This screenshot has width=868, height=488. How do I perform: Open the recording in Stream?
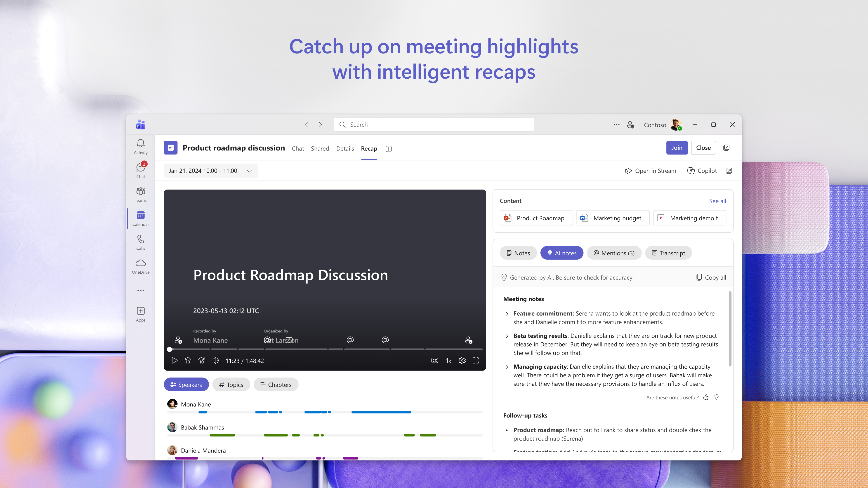[x=650, y=171]
